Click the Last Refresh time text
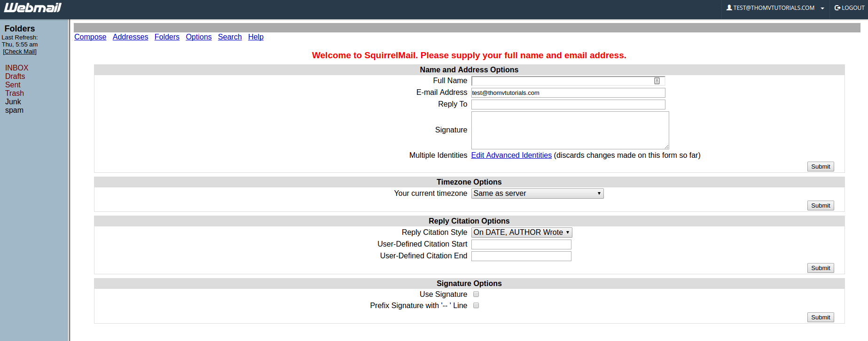The width and height of the screenshot is (868, 341). (x=20, y=45)
